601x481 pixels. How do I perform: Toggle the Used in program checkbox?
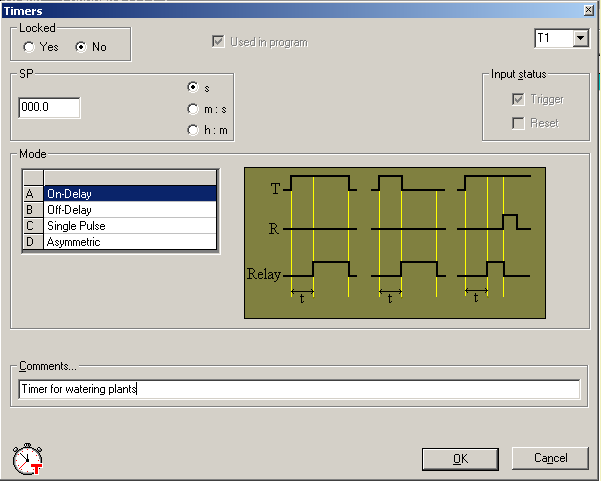point(218,42)
